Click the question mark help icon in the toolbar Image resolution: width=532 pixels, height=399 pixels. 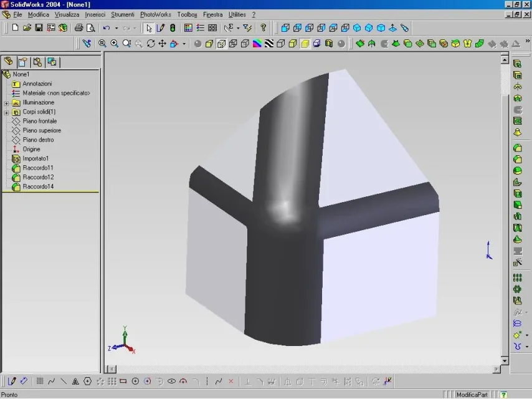263,27
